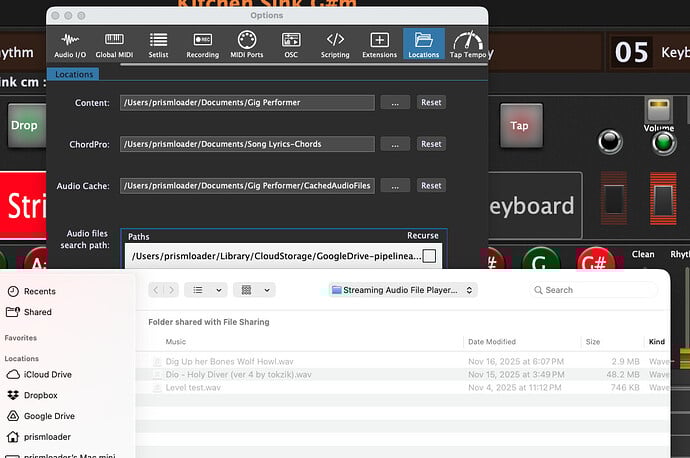
Task: Select the OSC options icon
Action: [x=291, y=45]
